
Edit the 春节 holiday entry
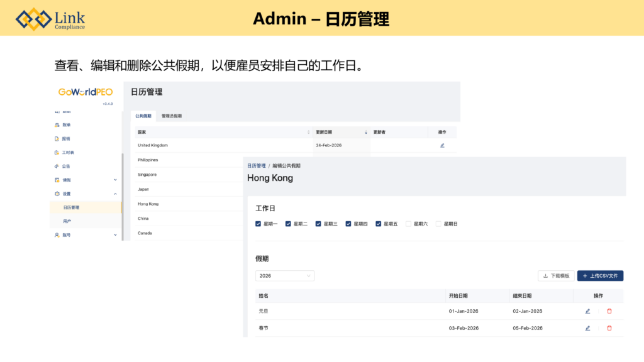[x=587, y=328]
